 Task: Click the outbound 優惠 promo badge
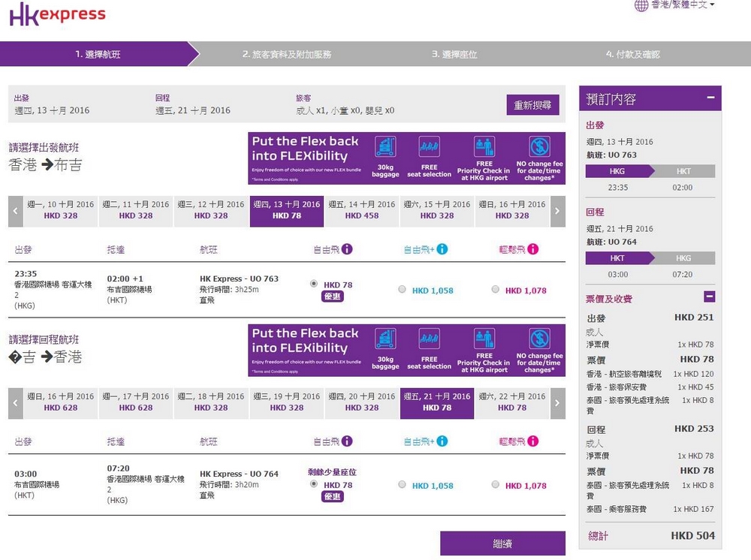[333, 297]
